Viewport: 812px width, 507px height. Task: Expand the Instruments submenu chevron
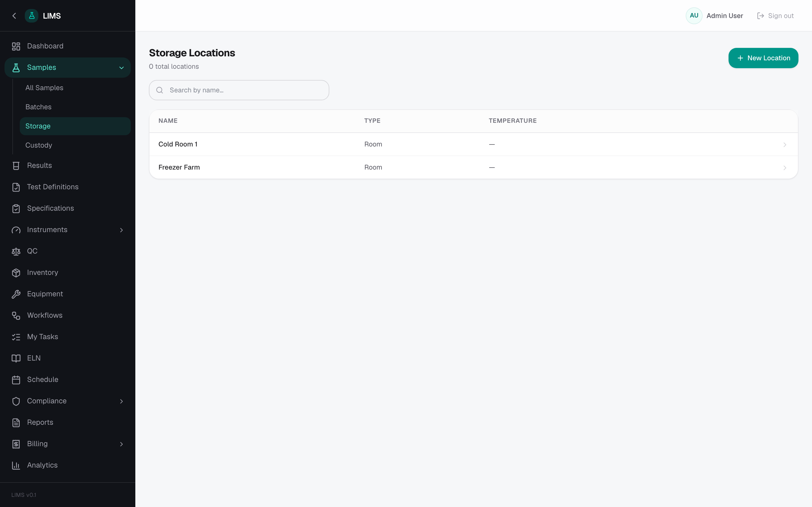click(122, 230)
